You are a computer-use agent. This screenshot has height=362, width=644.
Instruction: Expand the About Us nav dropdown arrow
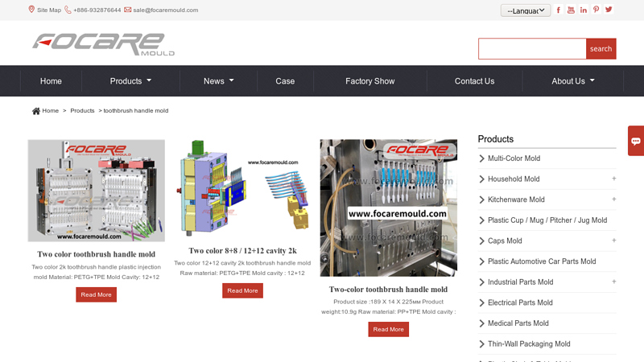tap(592, 80)
